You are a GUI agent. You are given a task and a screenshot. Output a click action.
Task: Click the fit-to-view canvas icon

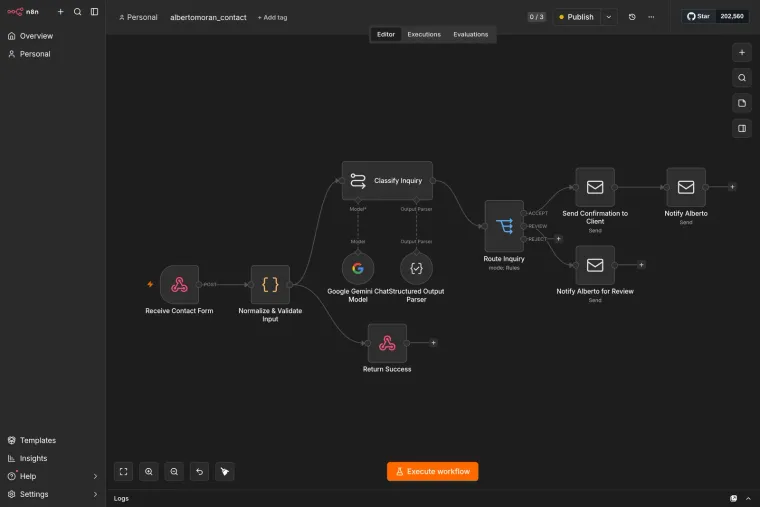(x=124, y=472)
